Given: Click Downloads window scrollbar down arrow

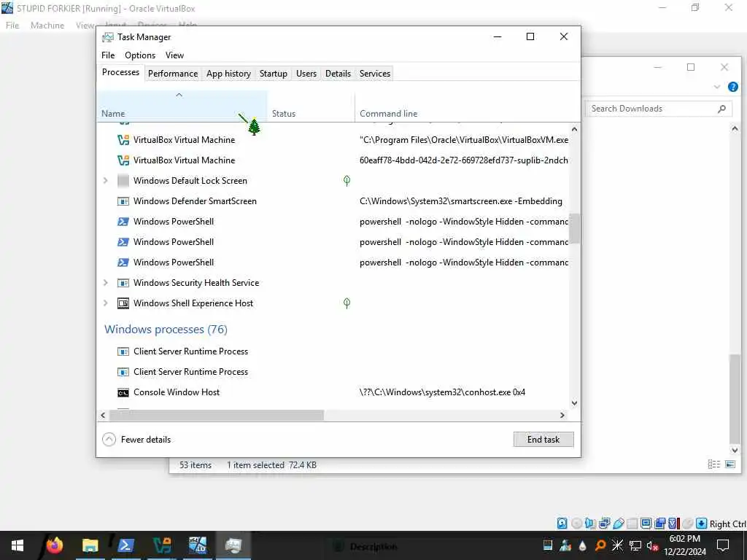Looking at the screenshot, I should click(x=735, y=450).
